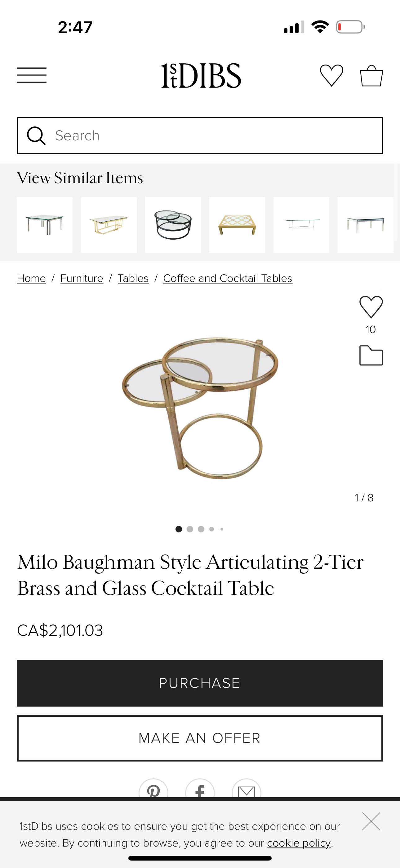Open the hamburger navigation menu
Image resolution: width=400 pixels, height=868 pixels.
click(32, 75)
